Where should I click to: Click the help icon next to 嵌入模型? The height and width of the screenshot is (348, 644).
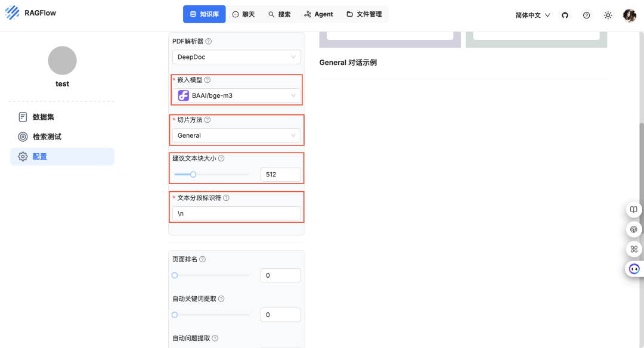point(208,80)
